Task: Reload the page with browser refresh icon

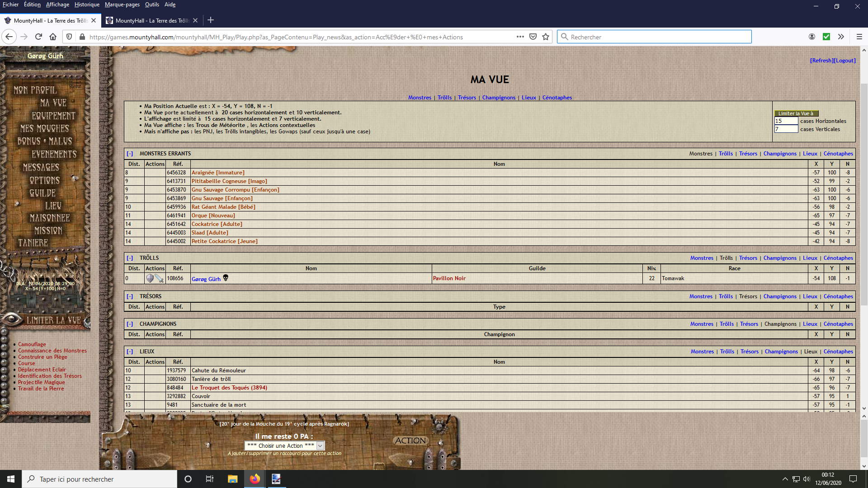Action: pyautogui.click(x=38, y=37)
